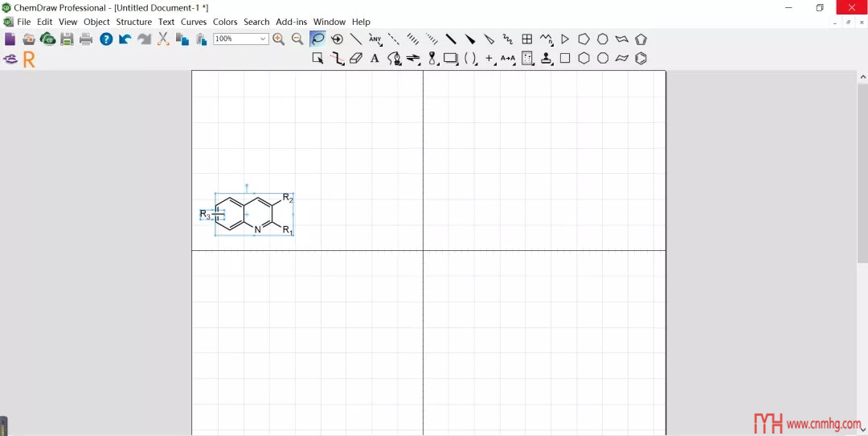Open the File menu

tap(24, 22)
